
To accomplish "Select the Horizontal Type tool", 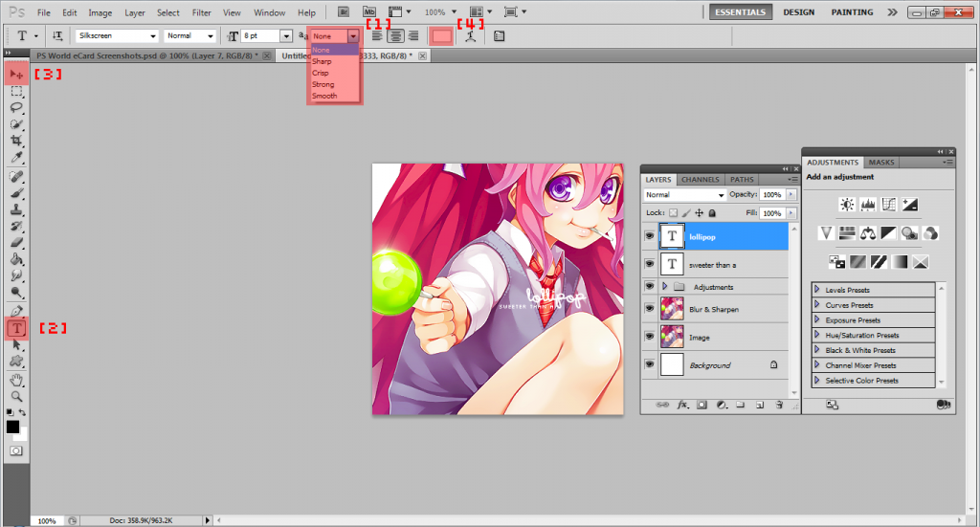I will point(16,328).
